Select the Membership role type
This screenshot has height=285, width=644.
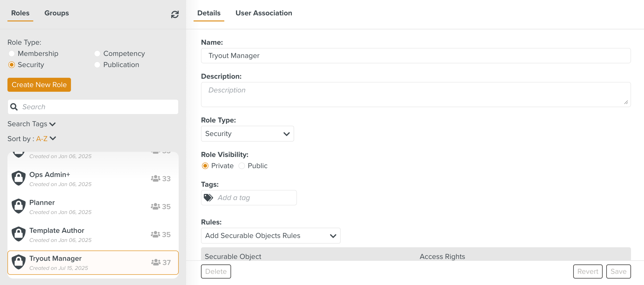pos(12,53)
